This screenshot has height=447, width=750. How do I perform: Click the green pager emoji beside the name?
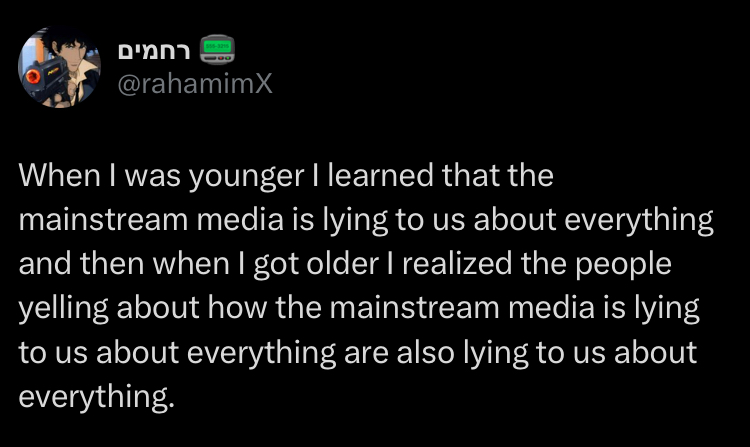click(217, 49)
